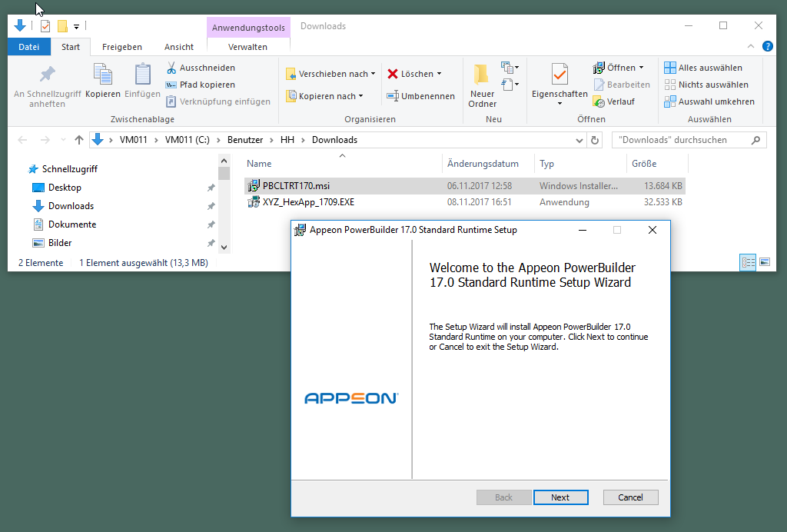Switch to large icons view in status bar
The image size is (787, 532).
click(765, 262)
